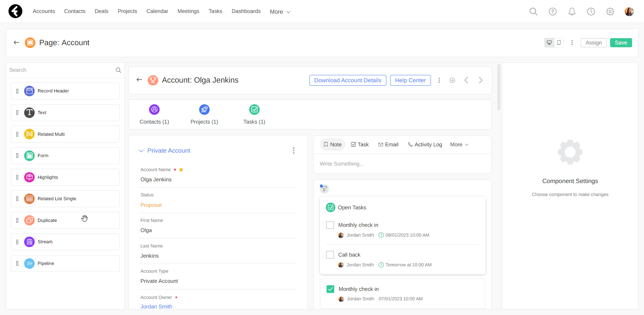Switch to the Note tab

[x=332, y=145]
